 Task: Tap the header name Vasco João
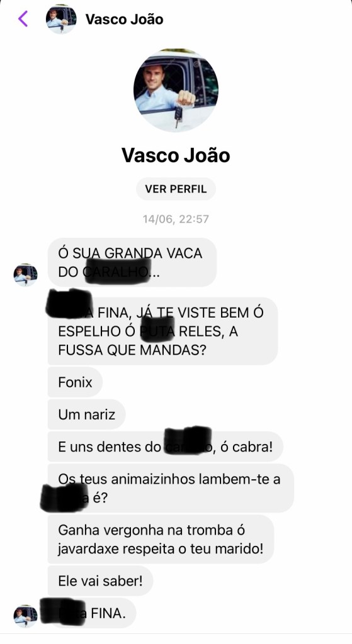coord(124,19)
